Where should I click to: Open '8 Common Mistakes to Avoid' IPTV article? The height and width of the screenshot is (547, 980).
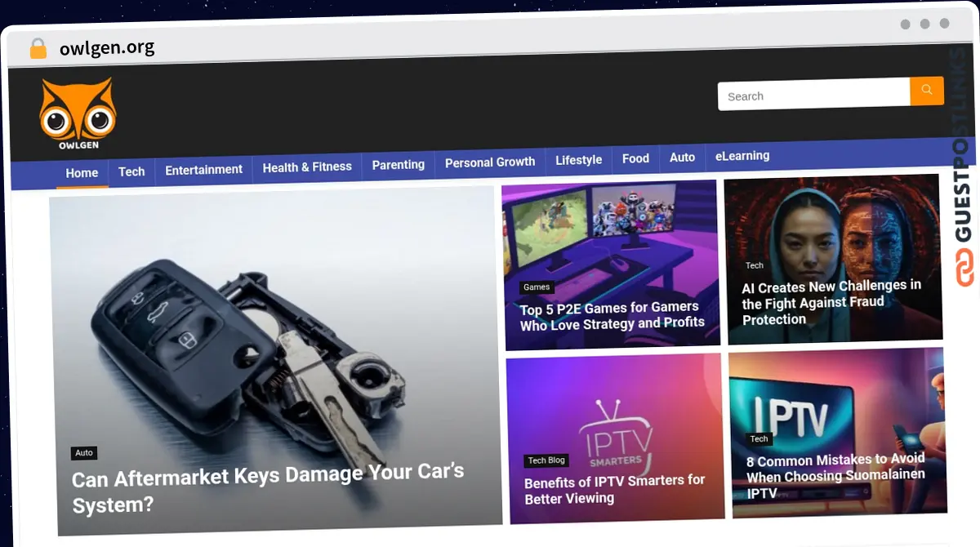pyautogui.click(x=835, y=475)
